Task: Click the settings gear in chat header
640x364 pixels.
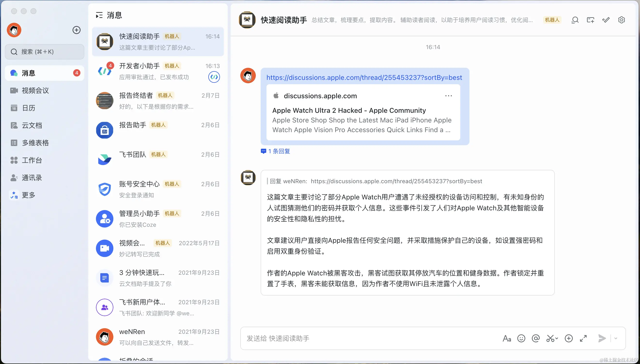Action: (622, 20)
